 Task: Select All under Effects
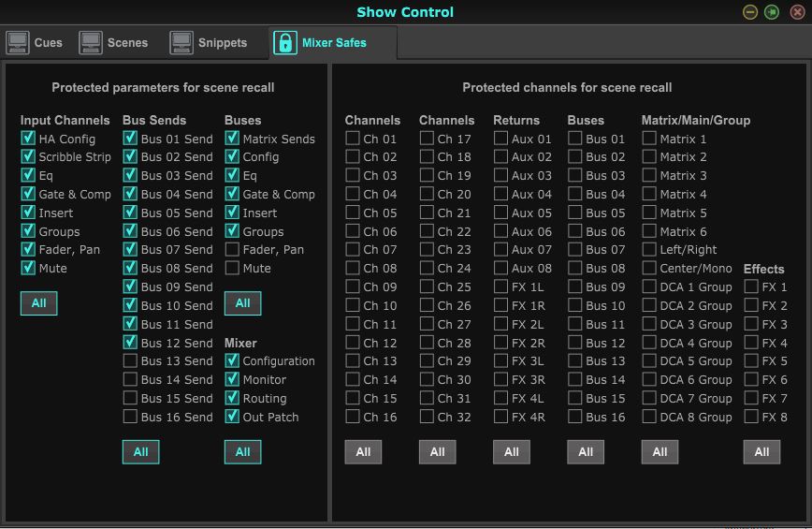pyautogui.click(x=761, y=452)
